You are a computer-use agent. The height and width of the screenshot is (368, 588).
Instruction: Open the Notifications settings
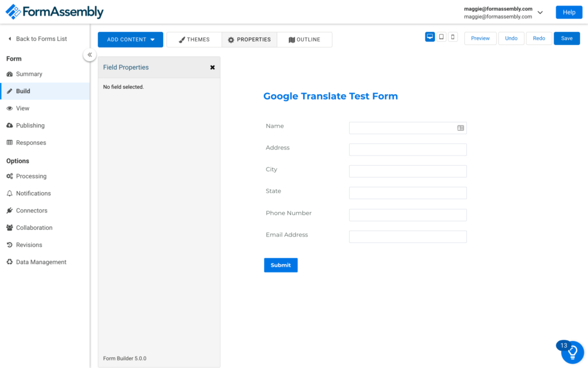[x=33, y=193]
